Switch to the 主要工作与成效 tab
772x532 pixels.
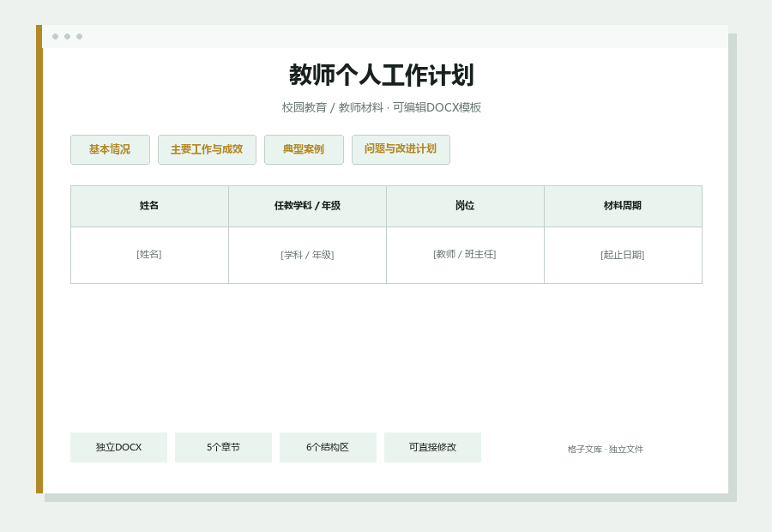pos(207,150)
